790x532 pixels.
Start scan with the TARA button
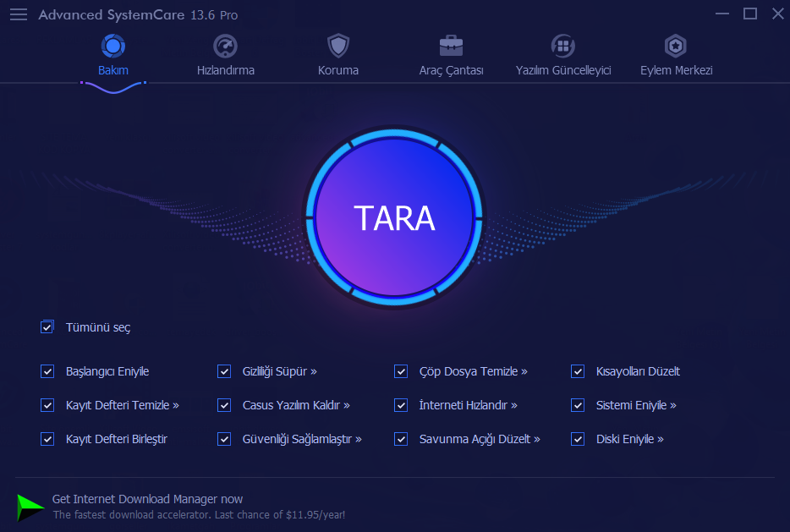pyautogui.click(x=394, y=217)
